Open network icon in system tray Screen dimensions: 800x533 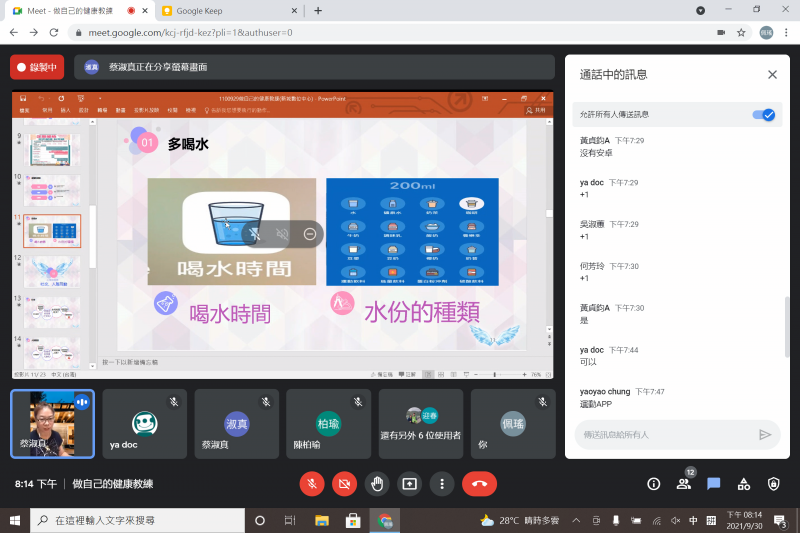point(657,520)
